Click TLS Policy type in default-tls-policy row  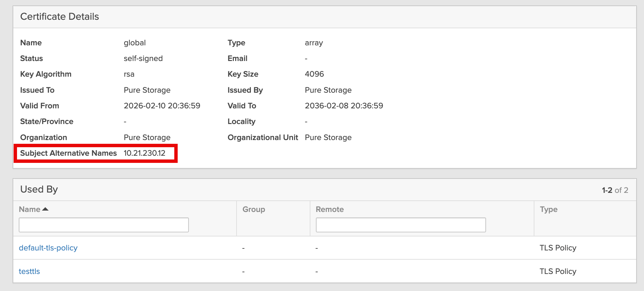point(558,248)
